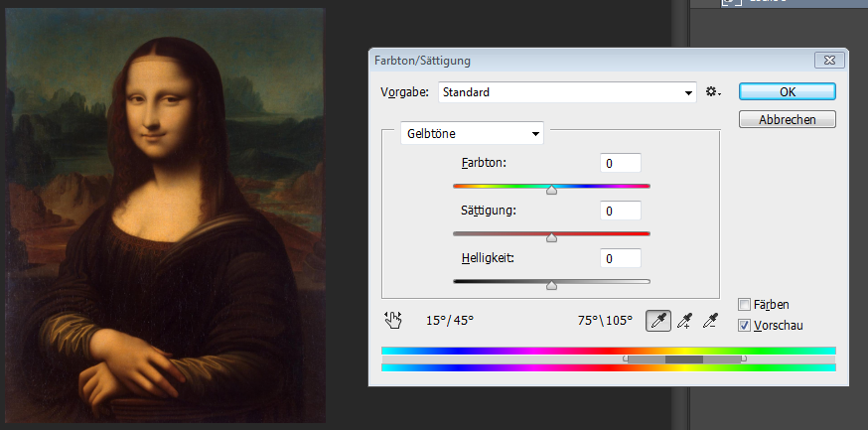Click the Abbrechen button
Screen dimensions: 868x430
point(788,119)
